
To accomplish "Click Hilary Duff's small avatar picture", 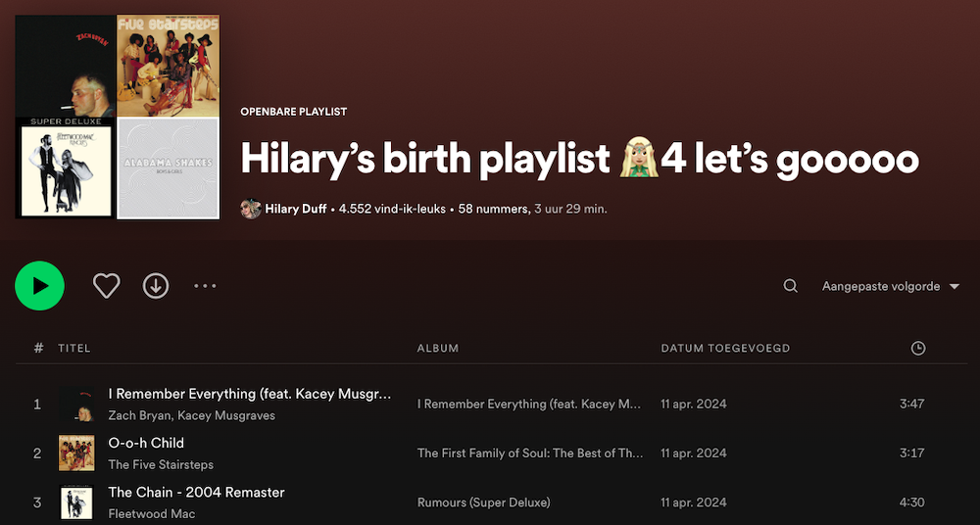I will click(x=251, y=209).
